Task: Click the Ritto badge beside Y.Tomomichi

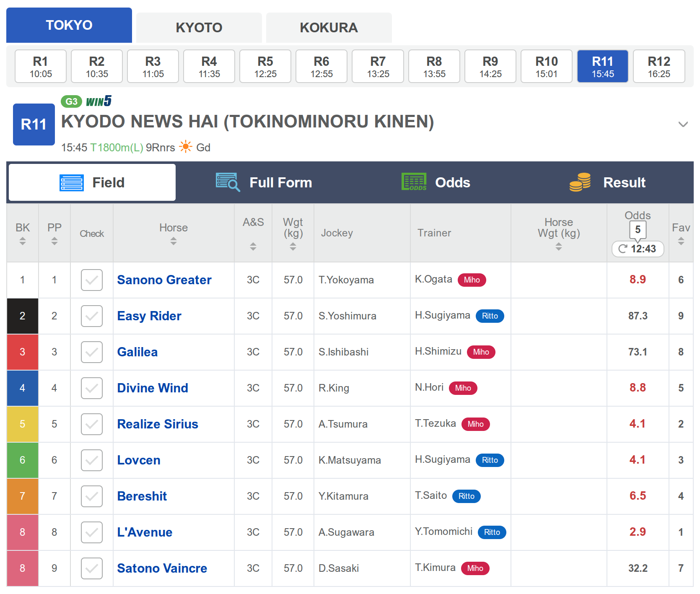Action: click(492, 532)
